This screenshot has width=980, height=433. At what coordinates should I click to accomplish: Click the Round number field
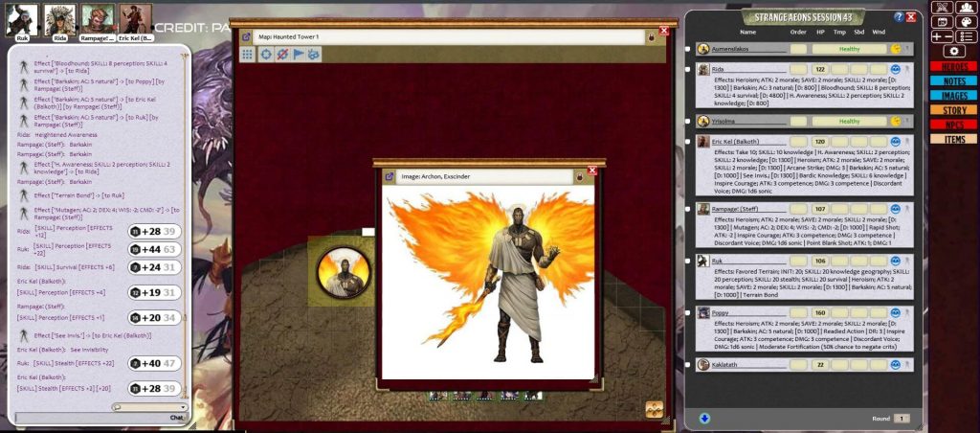[x=902, y=419]
